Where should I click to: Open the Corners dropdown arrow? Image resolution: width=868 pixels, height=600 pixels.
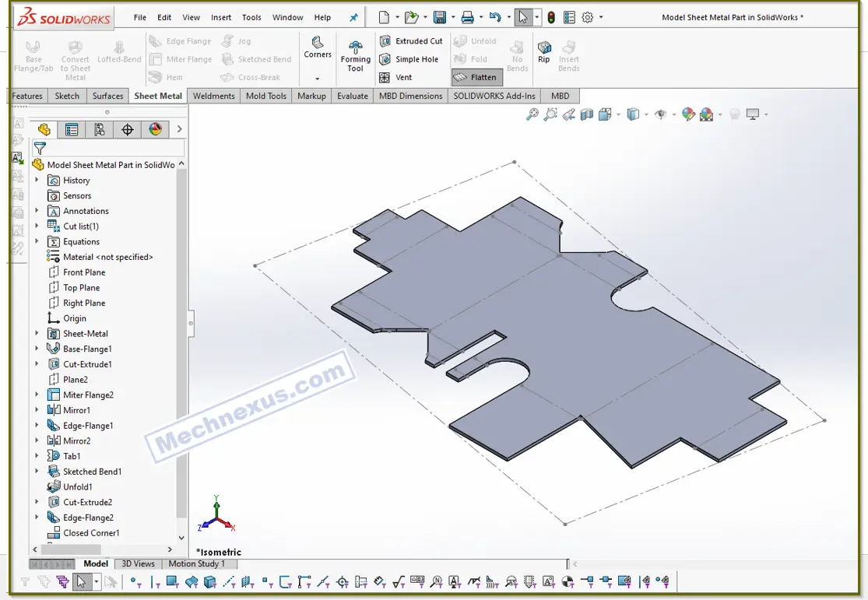(x=318, y=79)
